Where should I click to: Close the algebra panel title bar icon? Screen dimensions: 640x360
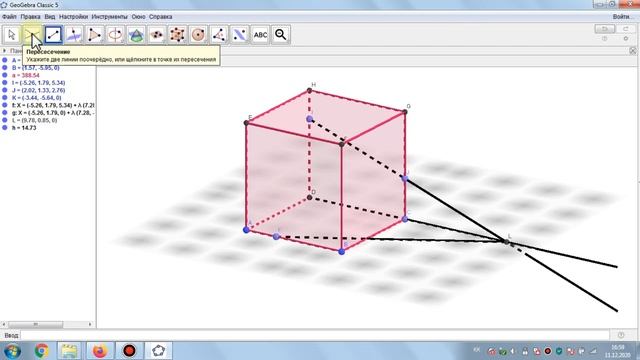[x=633, y=51]
